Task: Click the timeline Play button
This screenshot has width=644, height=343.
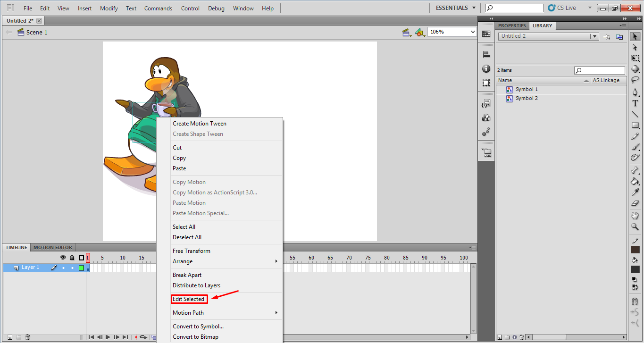Action: (108, 337)
